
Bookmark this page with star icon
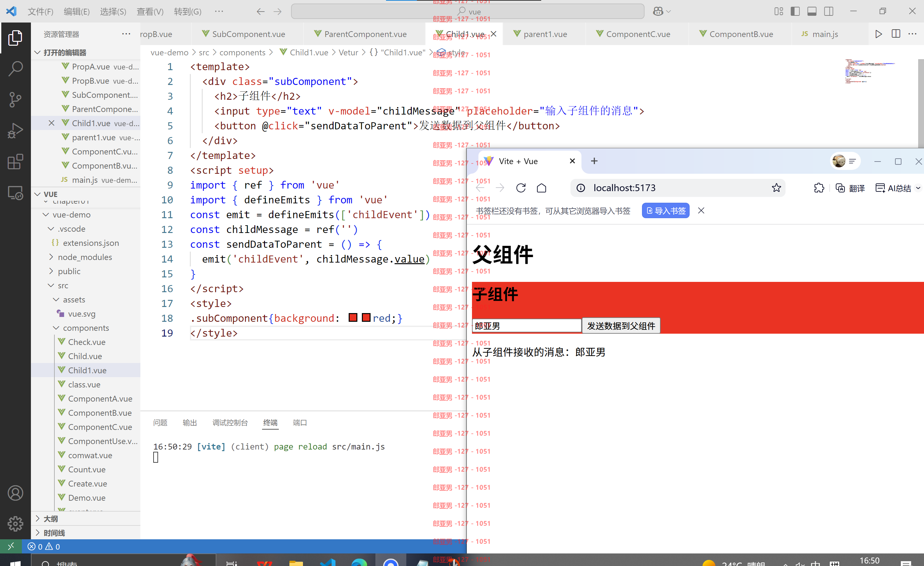[776, 188]
